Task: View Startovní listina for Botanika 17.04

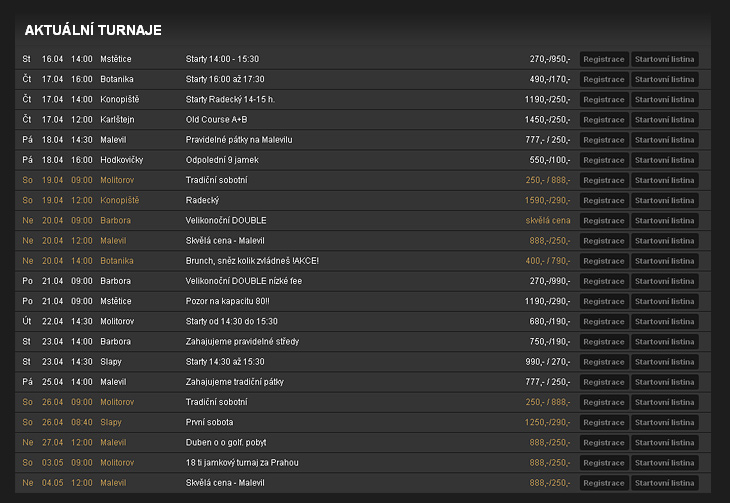Action: coord(664,79)
